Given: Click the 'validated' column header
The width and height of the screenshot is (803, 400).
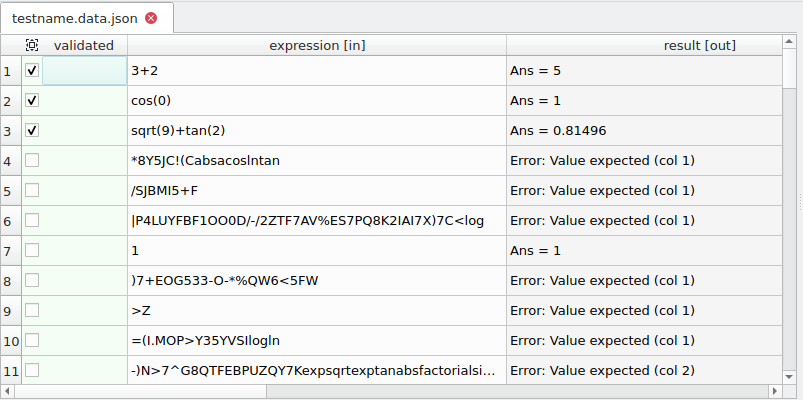Looking at the screenshot, I should coord(84,45).
